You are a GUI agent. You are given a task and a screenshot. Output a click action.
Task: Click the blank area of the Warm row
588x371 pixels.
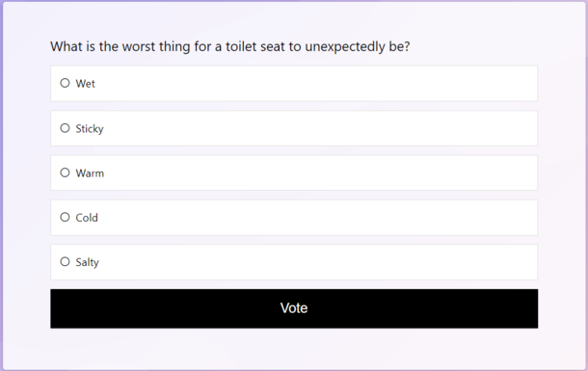319,172
